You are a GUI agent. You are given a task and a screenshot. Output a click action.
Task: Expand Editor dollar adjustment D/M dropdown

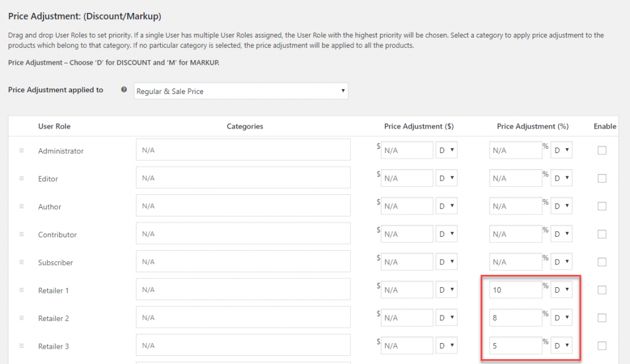coord(447,178)
